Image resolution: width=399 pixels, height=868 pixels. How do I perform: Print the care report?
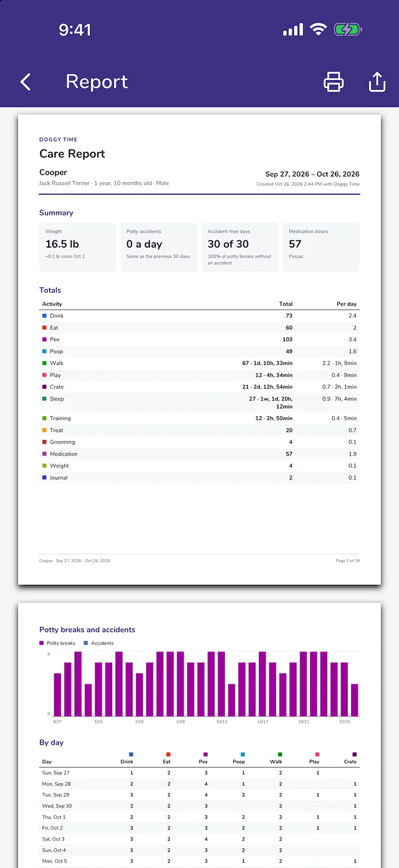334,82
